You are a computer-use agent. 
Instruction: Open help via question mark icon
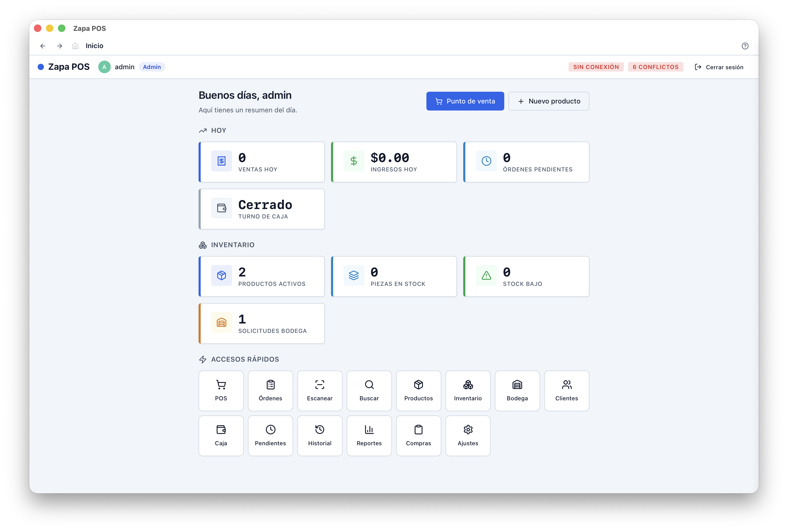coord(745,46)
